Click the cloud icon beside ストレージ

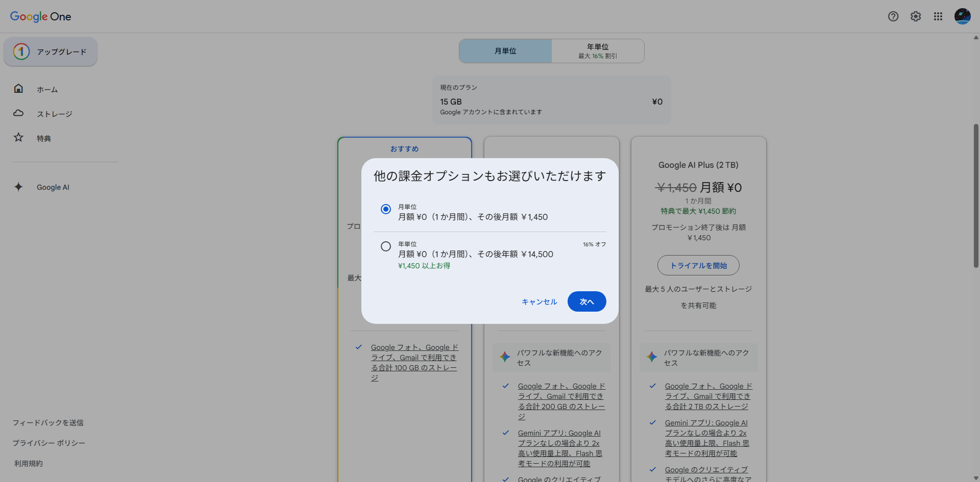tap(18, 113)
